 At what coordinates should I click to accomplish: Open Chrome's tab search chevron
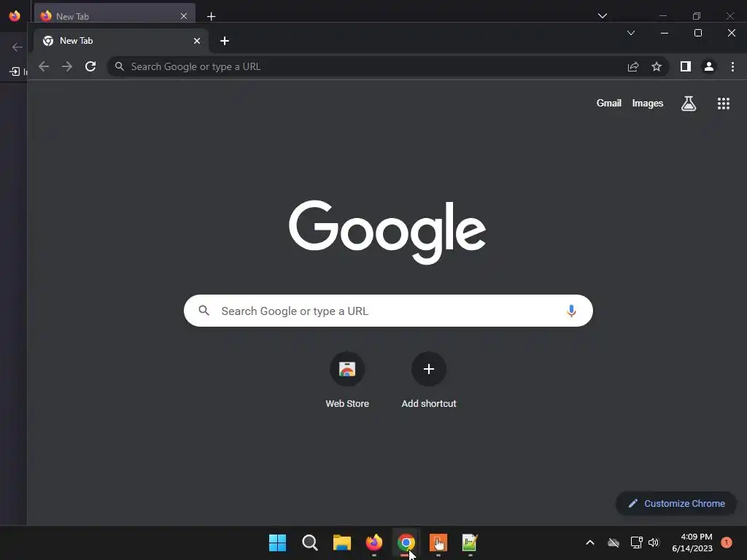point(631,33)
